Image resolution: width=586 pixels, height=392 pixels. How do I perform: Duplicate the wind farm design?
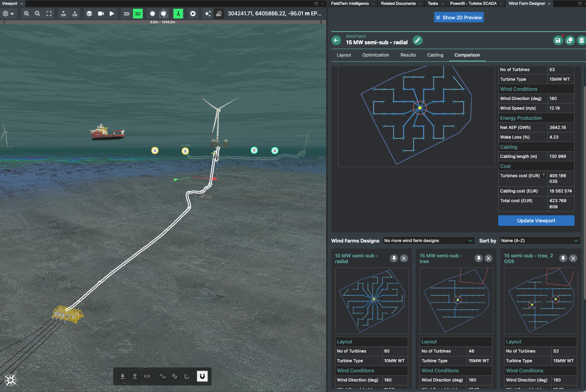point(569,40)
